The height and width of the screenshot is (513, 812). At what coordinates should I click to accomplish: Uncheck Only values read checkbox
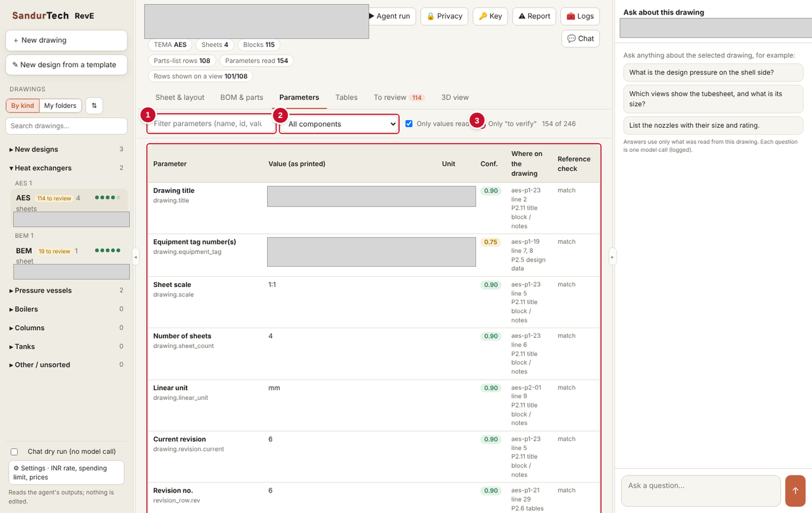pyautogui.click(x=409, y=124)
